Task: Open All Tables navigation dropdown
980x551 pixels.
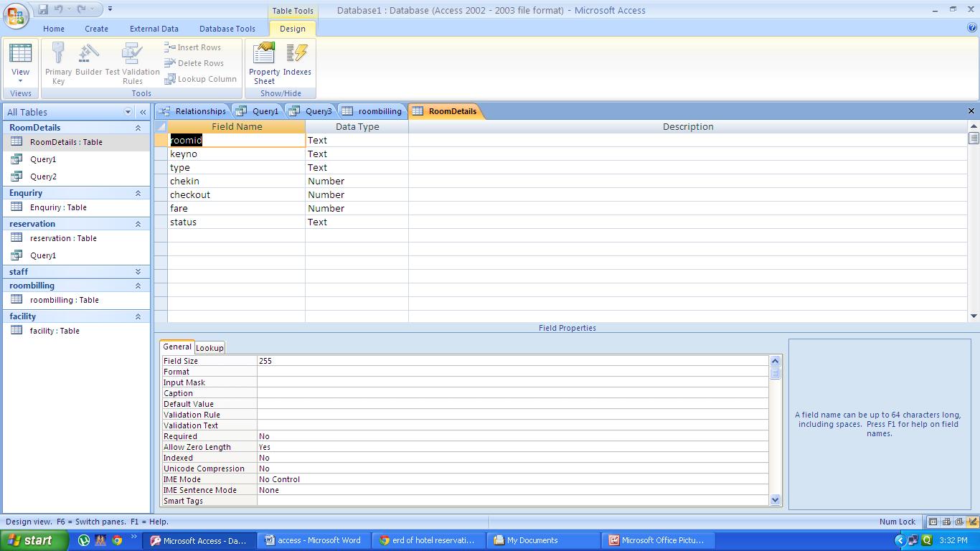Action: coord(128,112)
